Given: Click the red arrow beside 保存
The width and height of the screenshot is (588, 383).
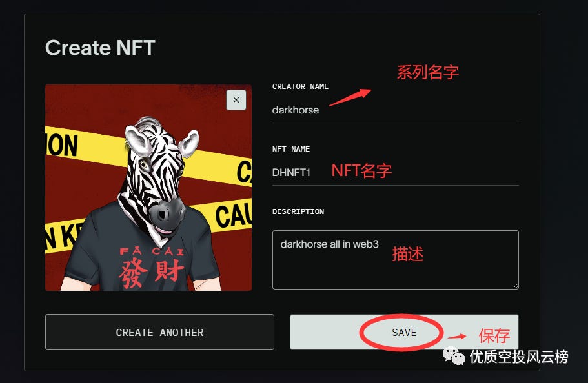Looking at the screenshot, I should coord(457,336).
